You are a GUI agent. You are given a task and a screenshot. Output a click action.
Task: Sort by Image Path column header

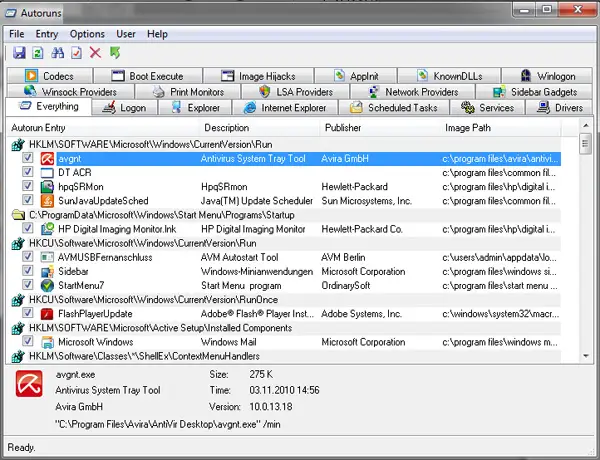click(x=501, y=128)
